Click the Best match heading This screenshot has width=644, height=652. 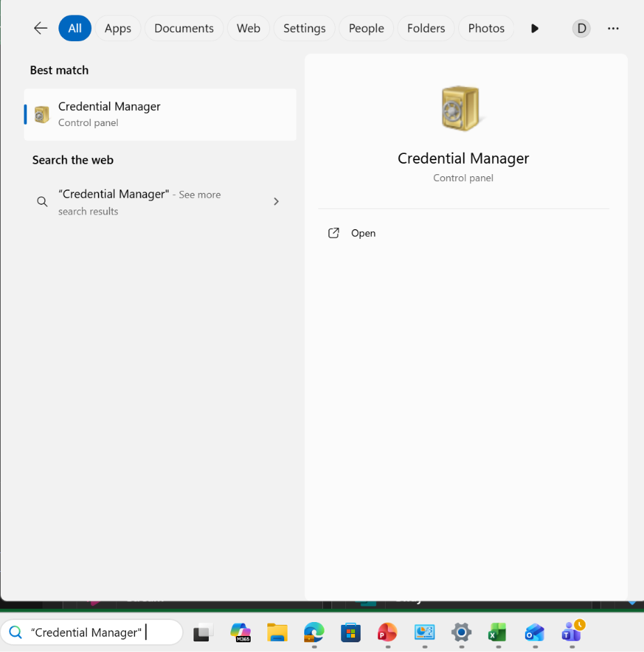59,70
